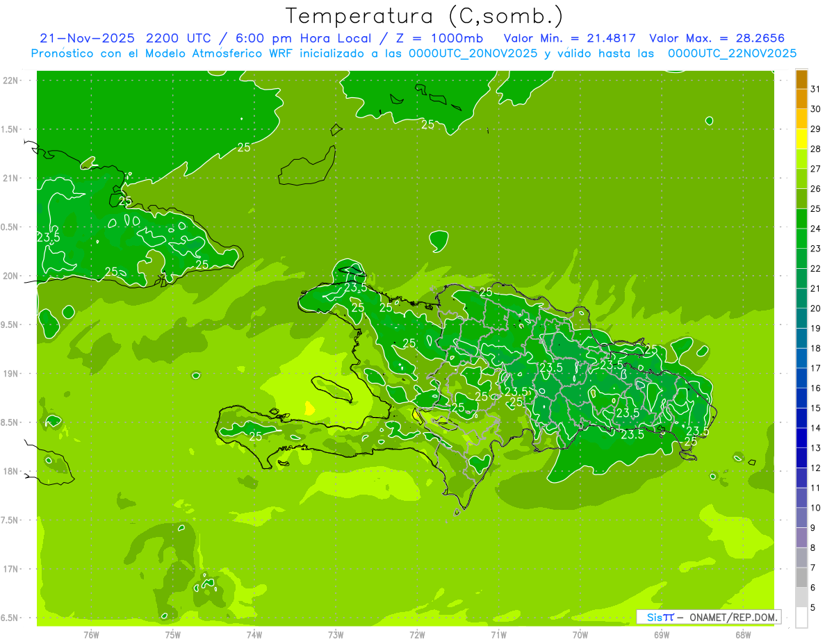Click the '70W' longitude axis label
This screenshot has height=644, width=834.
(x=580, y=634)
